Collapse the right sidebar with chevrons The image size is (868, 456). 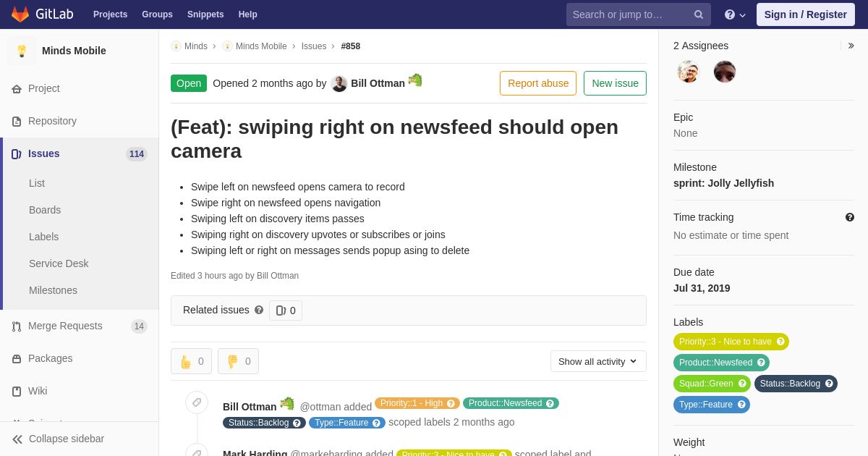coord(851,46)
